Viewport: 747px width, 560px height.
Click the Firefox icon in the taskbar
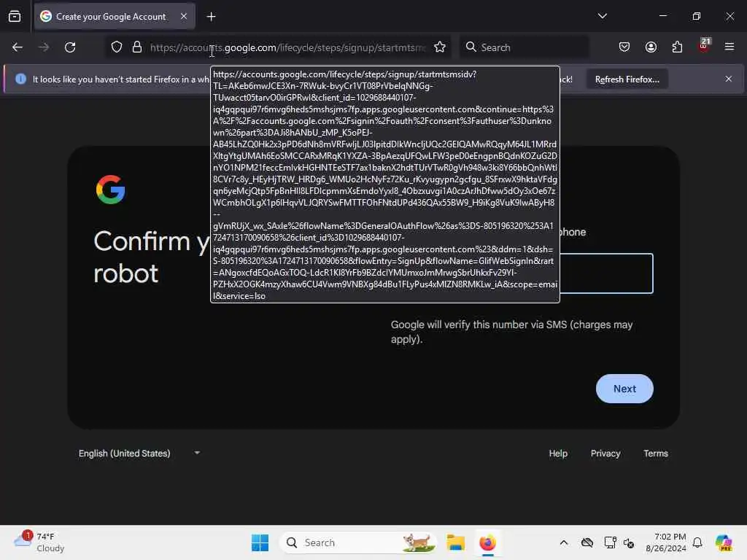coord(488,542)
